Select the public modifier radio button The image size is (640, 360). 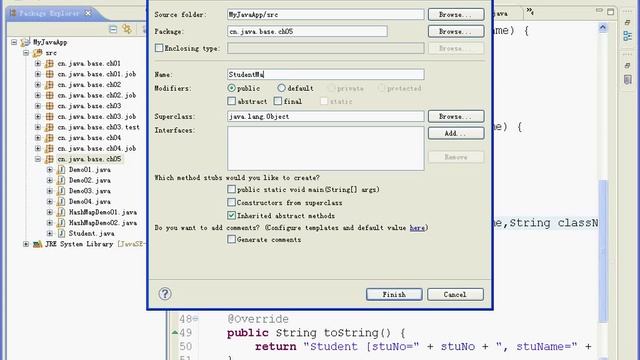pyautogui.click(x=231, y=88)
